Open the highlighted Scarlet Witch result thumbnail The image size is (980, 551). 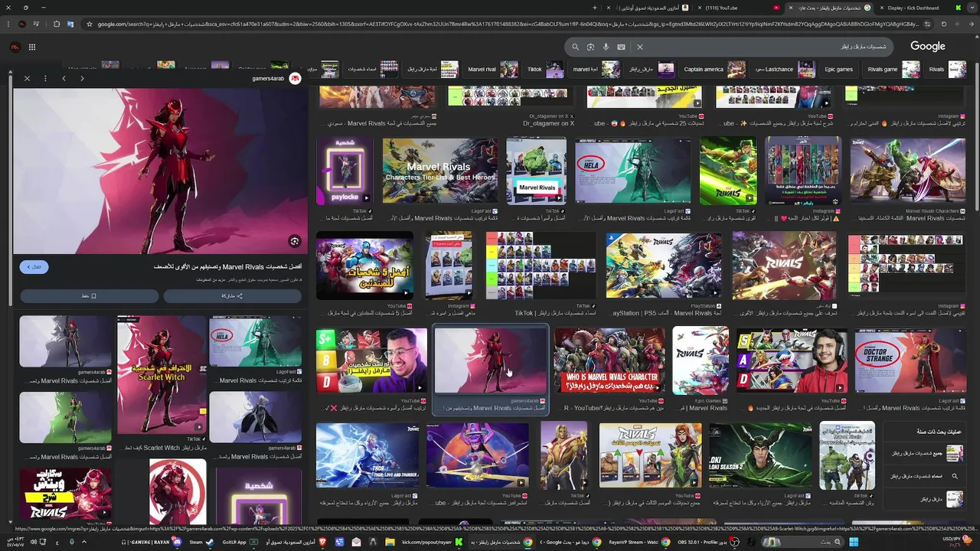point(491,360)
